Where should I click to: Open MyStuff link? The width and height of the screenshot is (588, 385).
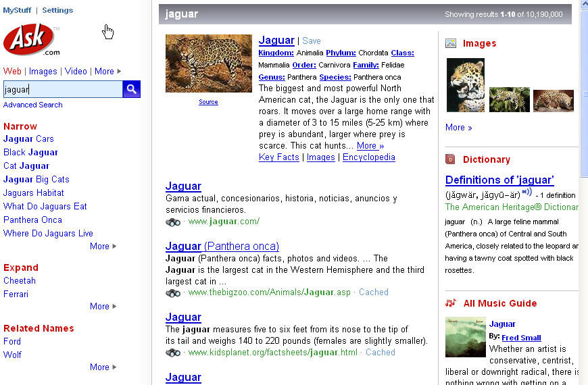(x=17, y=10)
